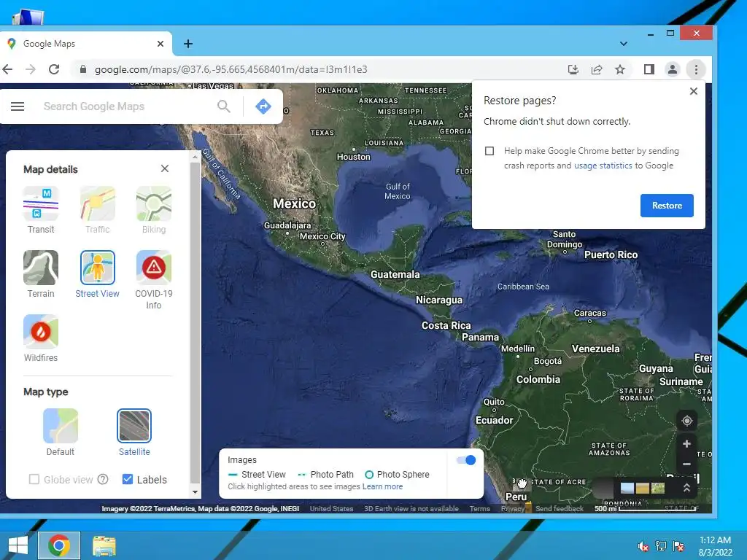Click the Colombia map label

[x=538, y=379]
